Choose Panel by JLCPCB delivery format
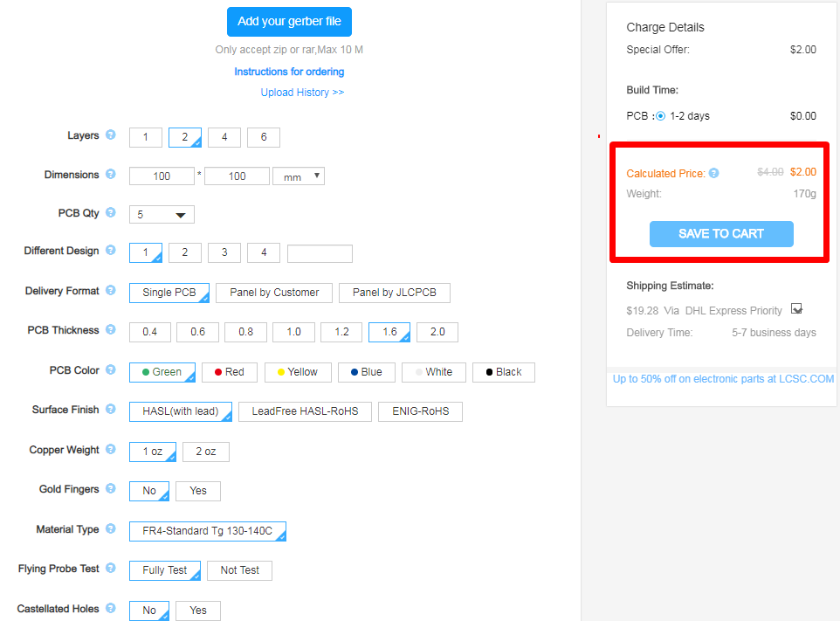This screenshot has width=840, height=621. pyautogui.click(x=394, y=293)
